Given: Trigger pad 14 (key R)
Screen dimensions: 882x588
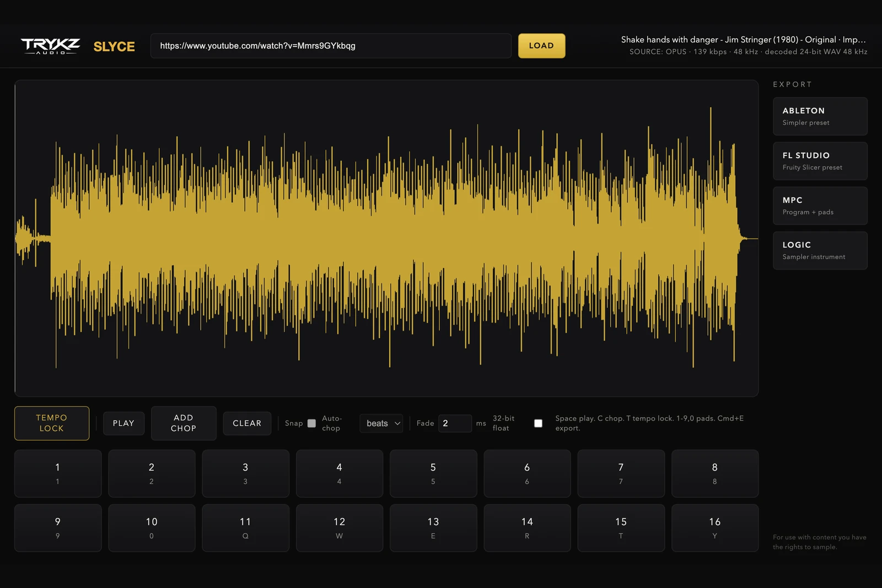Looking at the screenshot, I should click(527, 528).
